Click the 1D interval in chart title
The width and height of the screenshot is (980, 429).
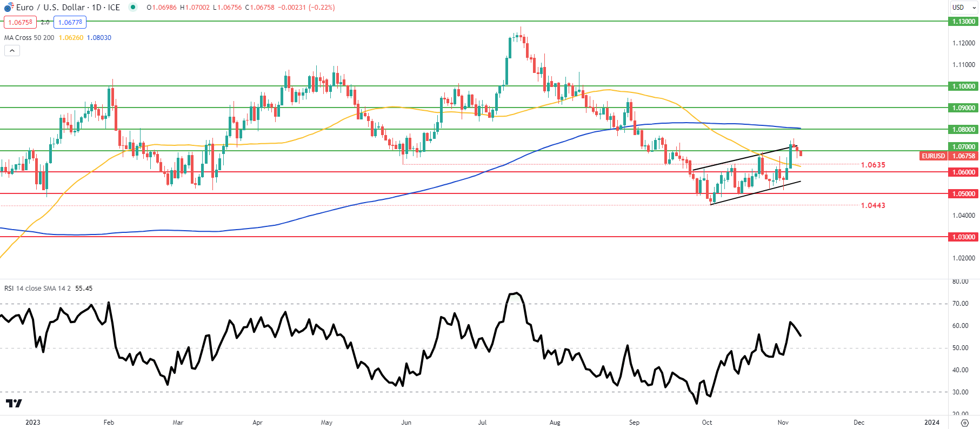tap(97, 7)
